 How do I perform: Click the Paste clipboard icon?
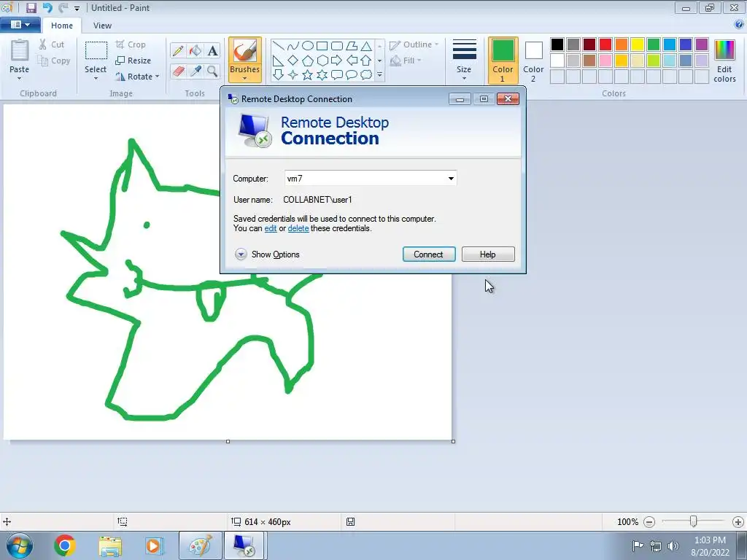click(20, 52)
